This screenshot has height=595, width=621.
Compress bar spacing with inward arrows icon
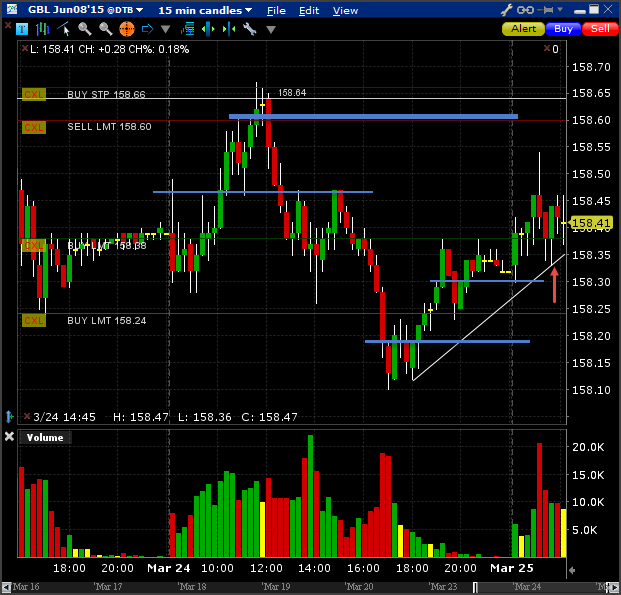click(x=229, y=29)
